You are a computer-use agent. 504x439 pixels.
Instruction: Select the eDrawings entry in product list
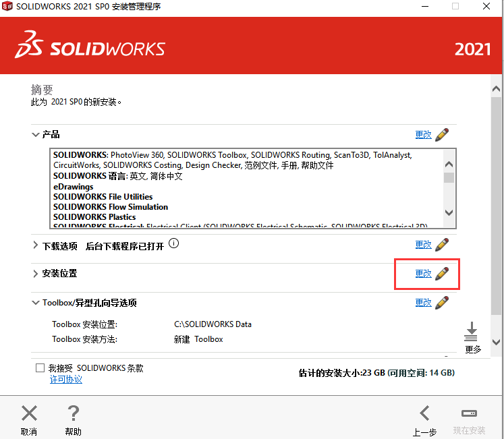[74, 187]
